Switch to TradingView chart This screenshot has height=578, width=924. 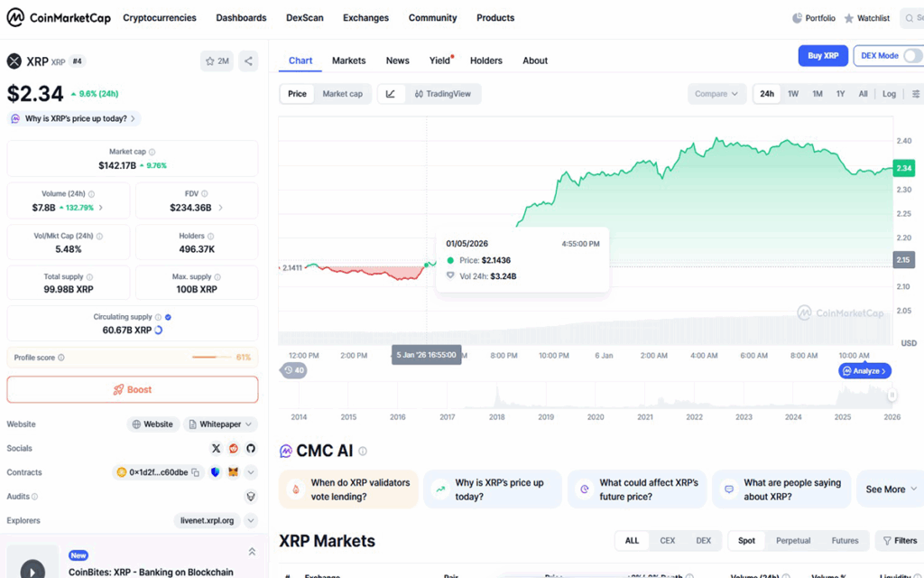tap(442, 94)
